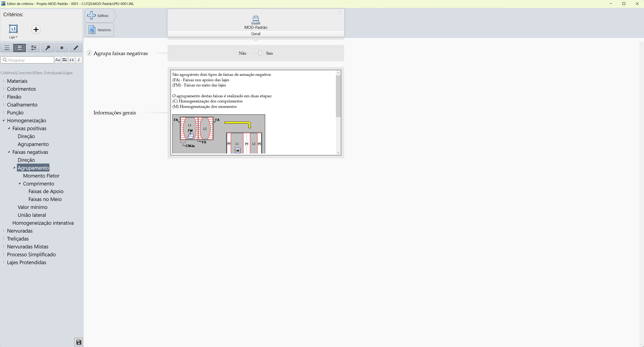This screenshot has width=644, height=347.
Task: Toggle the search bars option icon
Action: click(x=65, y=60)
